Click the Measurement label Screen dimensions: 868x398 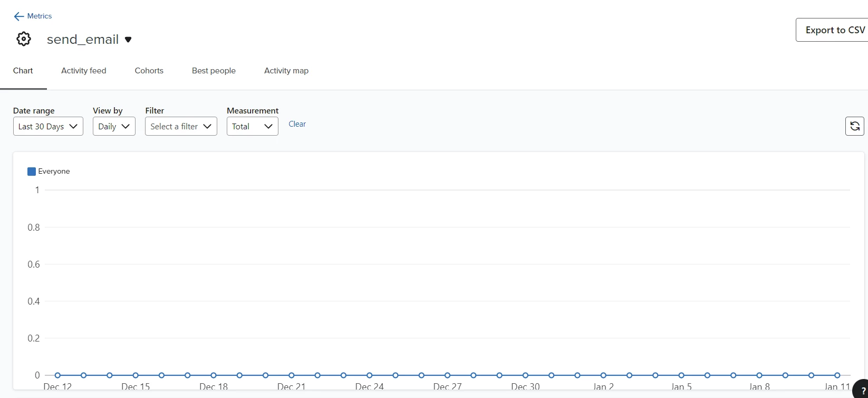pyautogui.click(x=253, y=111)
